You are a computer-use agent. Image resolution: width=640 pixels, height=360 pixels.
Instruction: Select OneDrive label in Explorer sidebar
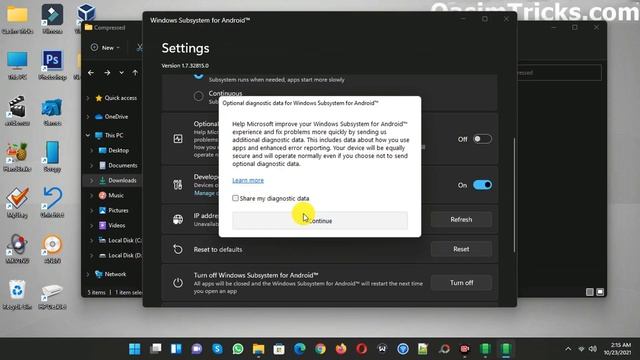116,117
